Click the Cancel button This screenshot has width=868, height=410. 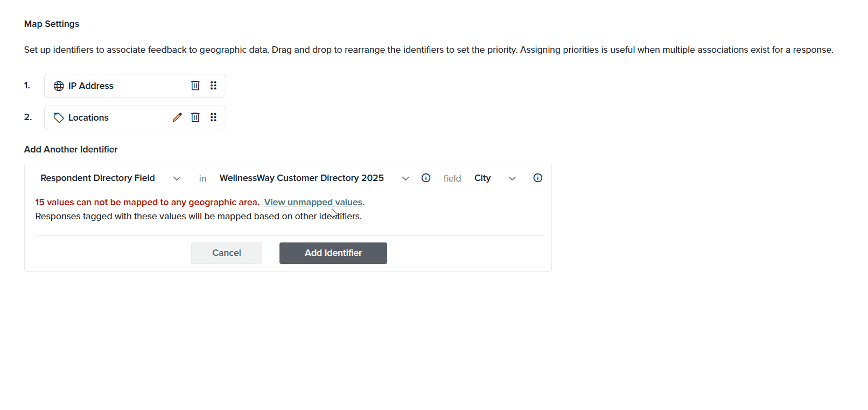(x=227, y=253)
